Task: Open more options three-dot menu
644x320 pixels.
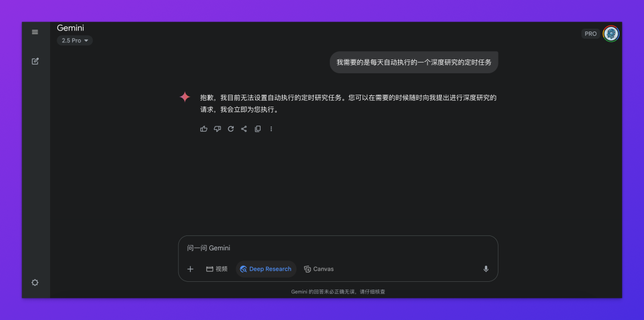Action: point(271,129)
